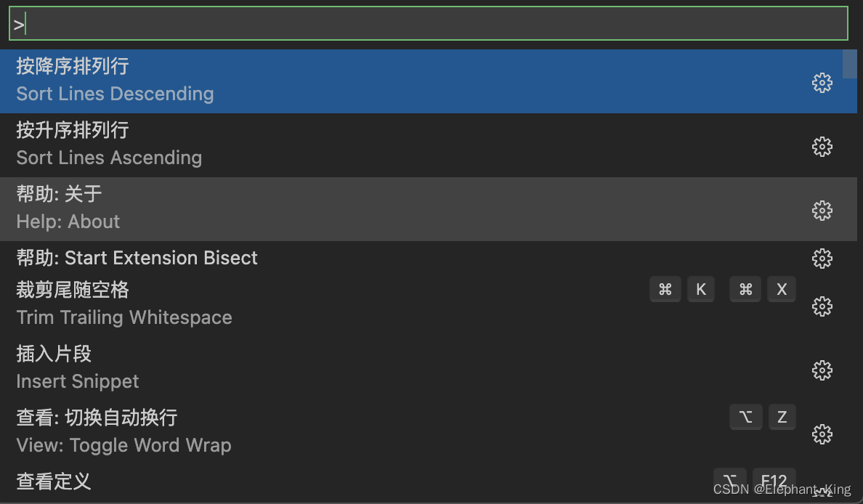Run View: Toggle Word Wrap command
Screen dimensions: 863x504
click(291, 433)
